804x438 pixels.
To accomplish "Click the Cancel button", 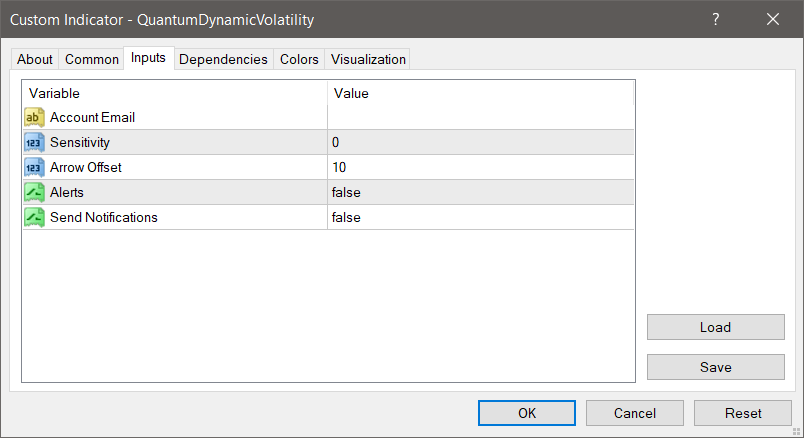I will [x=635, y=413].
